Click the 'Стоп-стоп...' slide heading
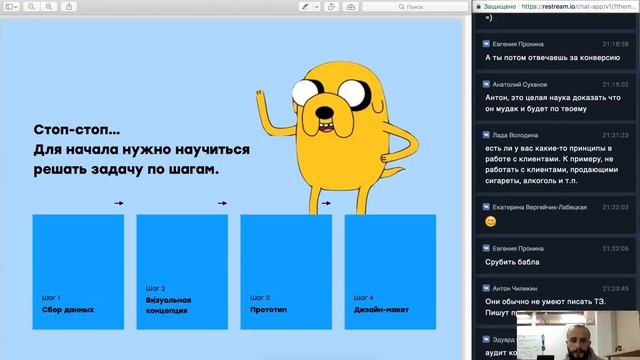 coord(77,130)
